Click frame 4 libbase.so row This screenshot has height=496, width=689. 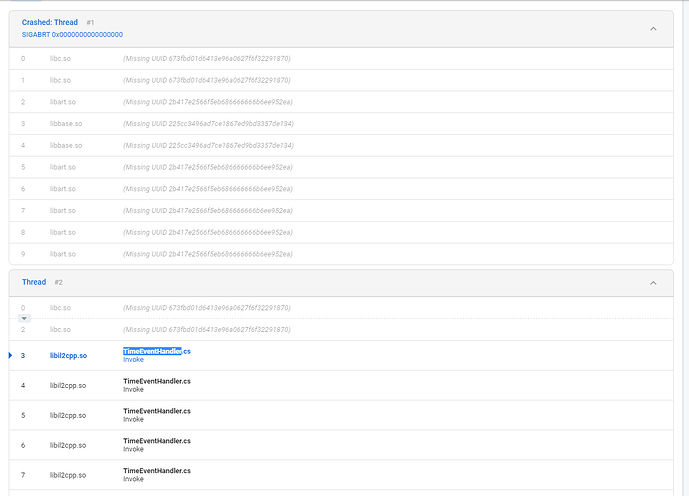66,146
